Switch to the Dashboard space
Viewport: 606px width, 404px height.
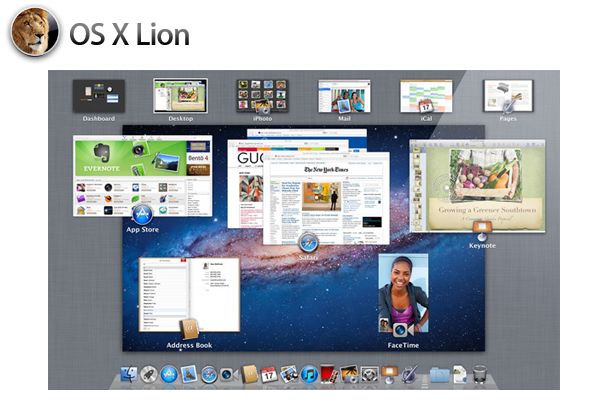coord(99,96)
